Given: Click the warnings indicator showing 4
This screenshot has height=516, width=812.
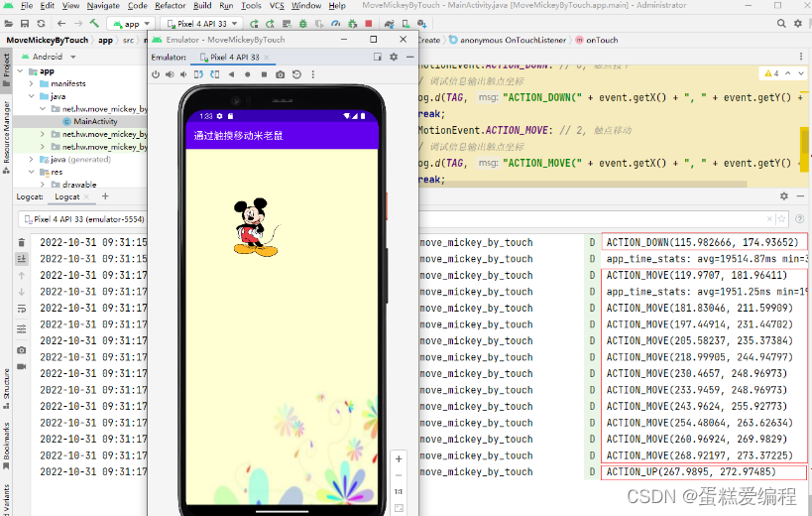Looking at the screenshot, I should [772, 73].
